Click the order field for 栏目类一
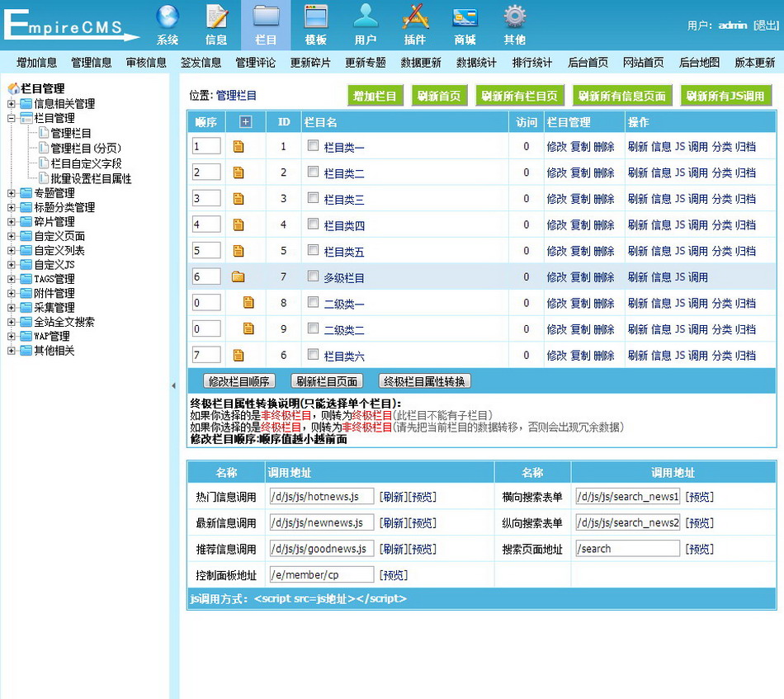This screenshot has height=699, width=784. [206, 146]
